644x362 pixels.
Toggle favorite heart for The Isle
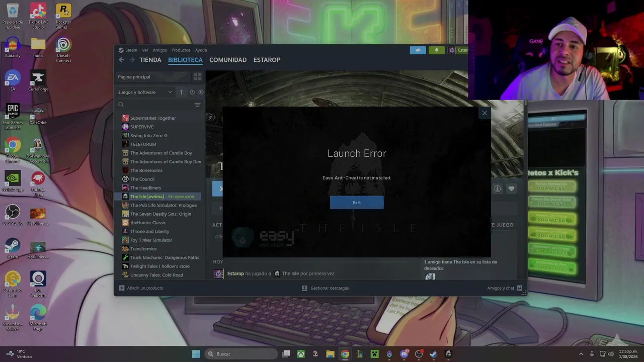pos(511,189)
